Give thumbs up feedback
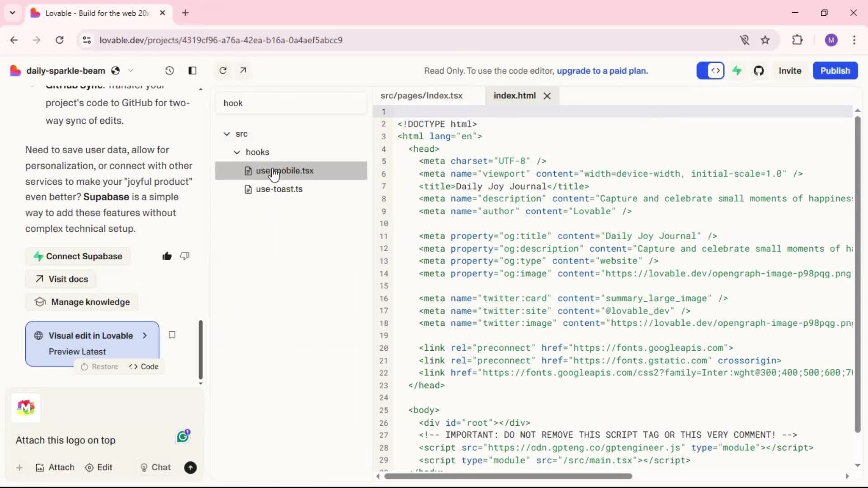Screen dimensions: 868x488 pos(167,256)
